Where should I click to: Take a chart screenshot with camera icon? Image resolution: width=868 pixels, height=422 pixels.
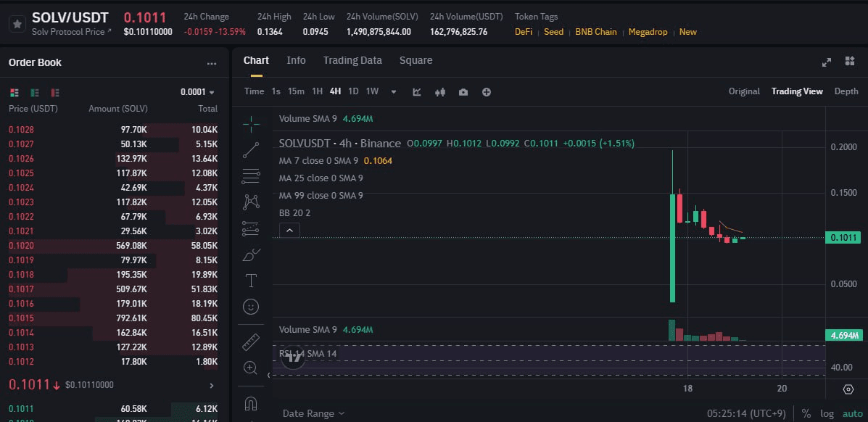pos(463,91)
